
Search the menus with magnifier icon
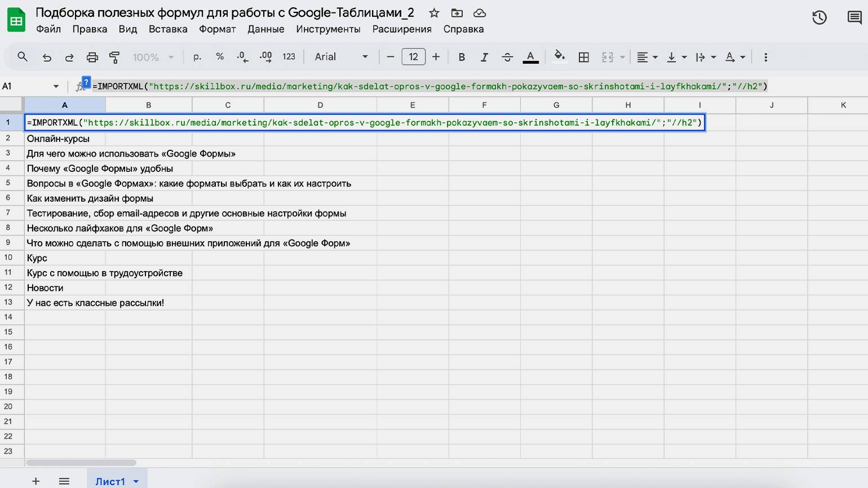click(23, 57)
